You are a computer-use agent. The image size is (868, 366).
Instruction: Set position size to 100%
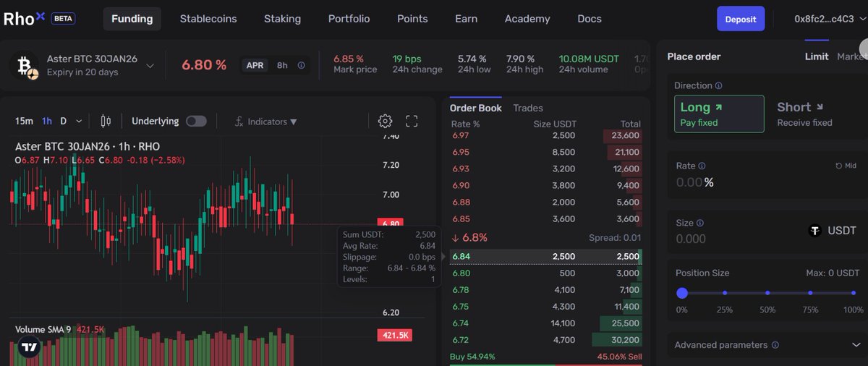pyautogui.click(x=854, y=293)
